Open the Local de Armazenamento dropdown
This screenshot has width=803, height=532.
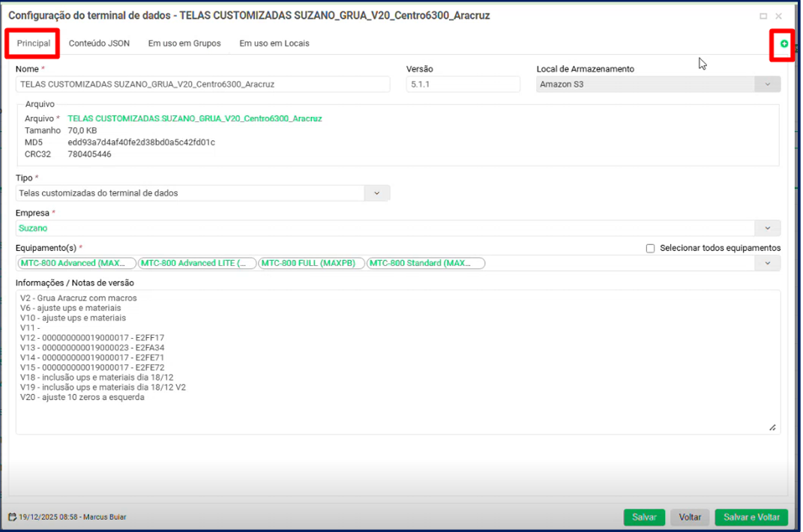click(x=767, y=85)
